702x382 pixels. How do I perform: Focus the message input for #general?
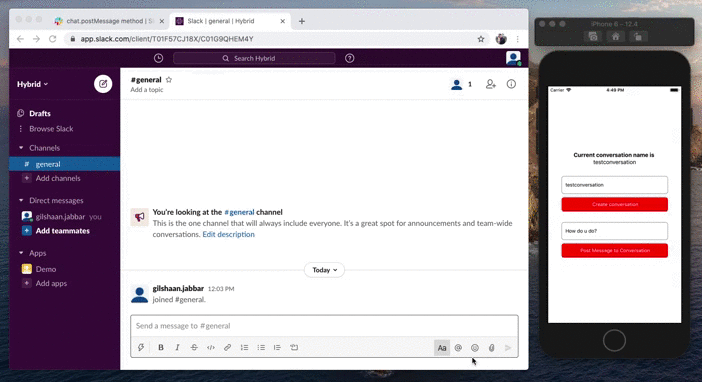(x=324, y=326)
